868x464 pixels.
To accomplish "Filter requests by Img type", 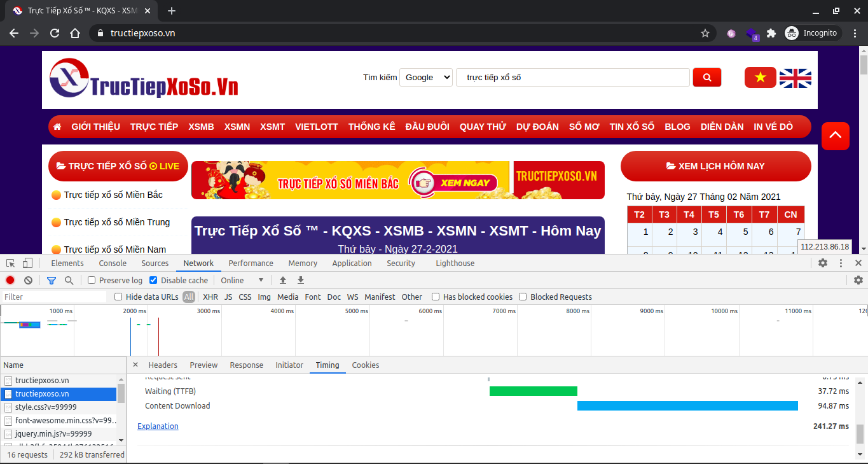I will [264, 297].
